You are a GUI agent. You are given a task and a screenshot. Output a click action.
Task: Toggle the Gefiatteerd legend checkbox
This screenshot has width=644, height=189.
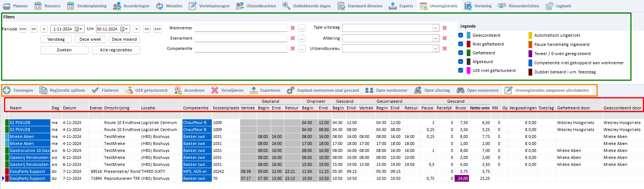click(461, 53)
